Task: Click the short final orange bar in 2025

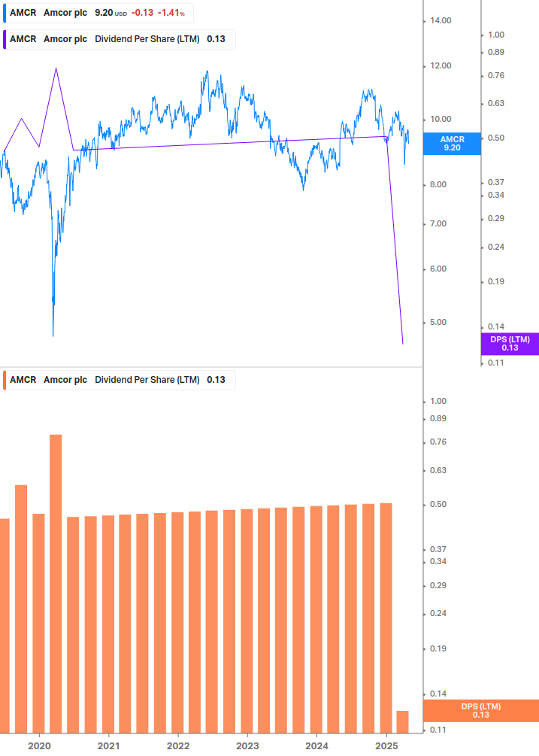Action: pos(403,721)
